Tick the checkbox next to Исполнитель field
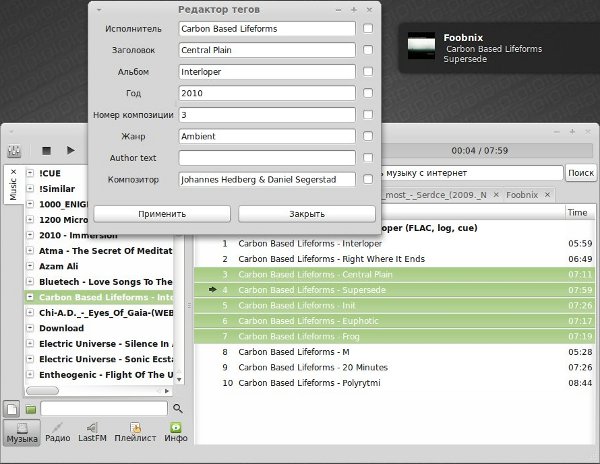 [x=368, y=28]
